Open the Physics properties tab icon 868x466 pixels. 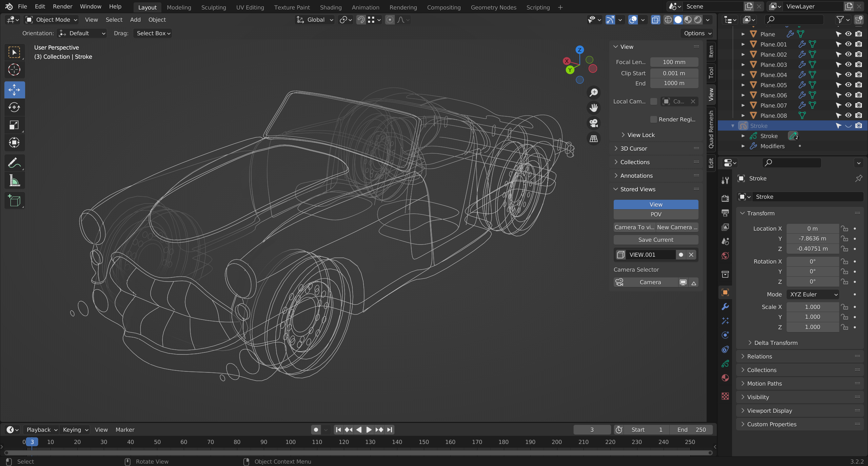pos(725,335)
